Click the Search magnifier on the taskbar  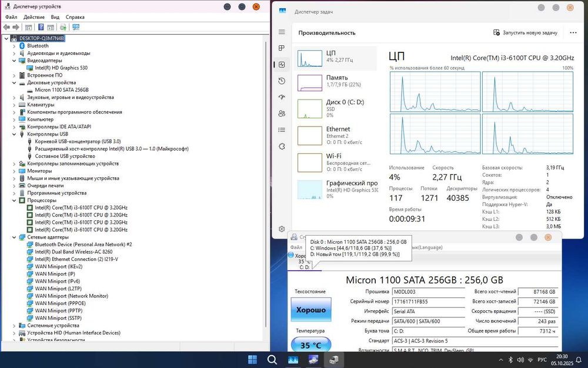[x=272, y=360]
